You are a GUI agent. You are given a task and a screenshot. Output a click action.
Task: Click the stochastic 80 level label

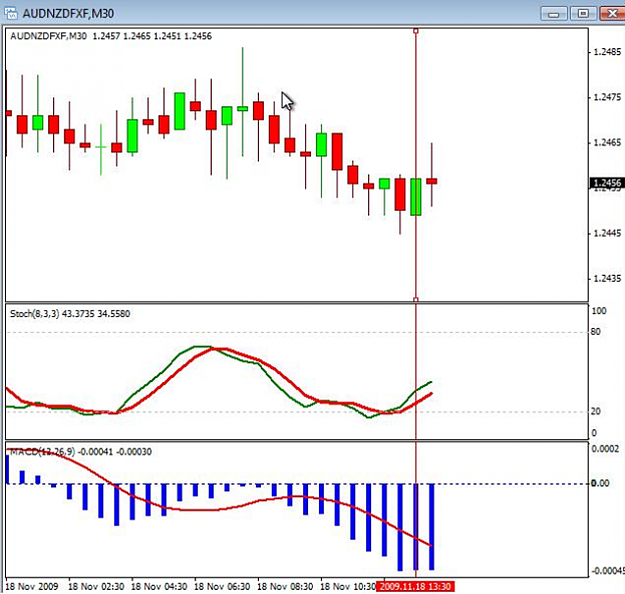point(596,332)
